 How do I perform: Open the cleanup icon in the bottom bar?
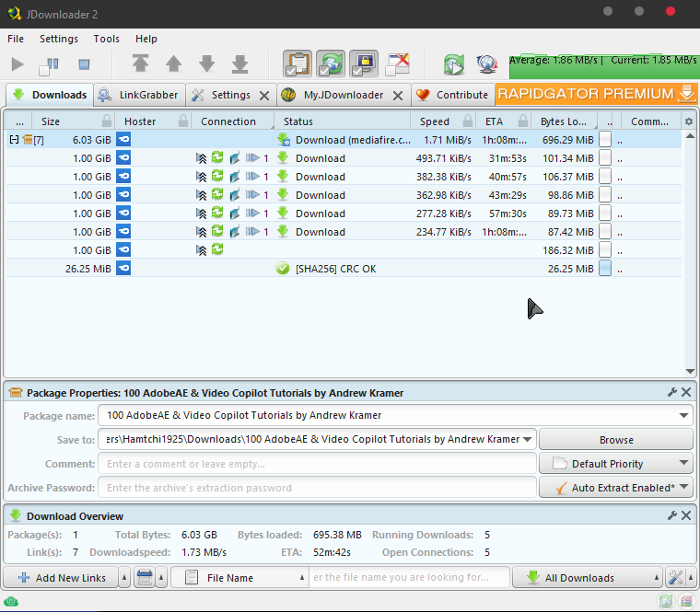coord(145,578)
